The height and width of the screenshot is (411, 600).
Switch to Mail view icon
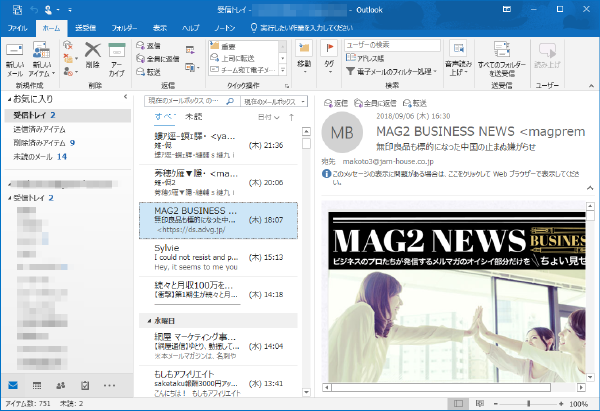click(x=13, y=385)
